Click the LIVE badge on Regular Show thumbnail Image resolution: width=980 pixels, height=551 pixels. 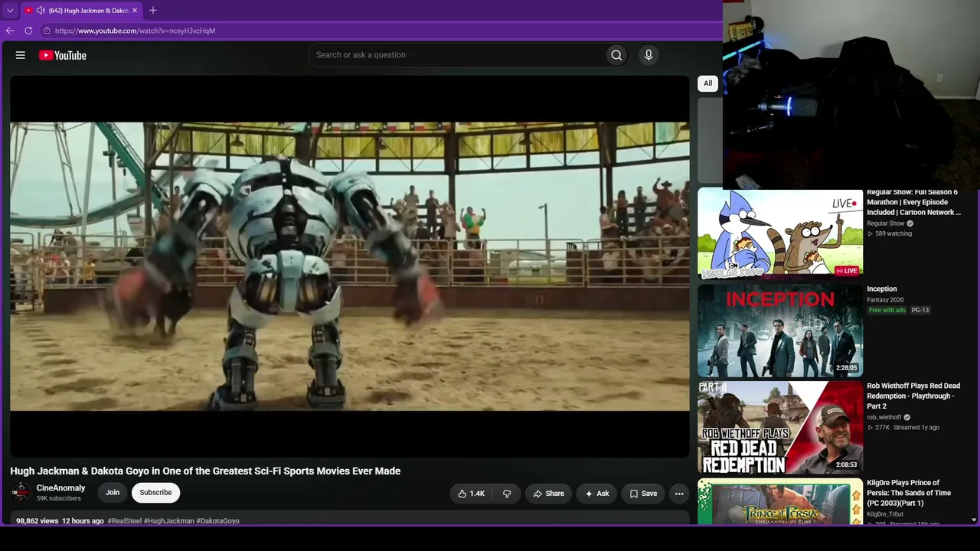pos(846,271)
